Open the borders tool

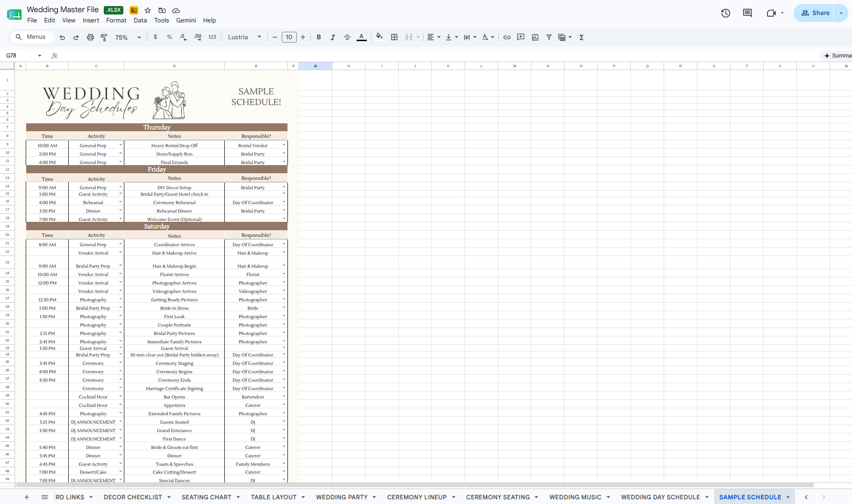(x=394, y=37)
